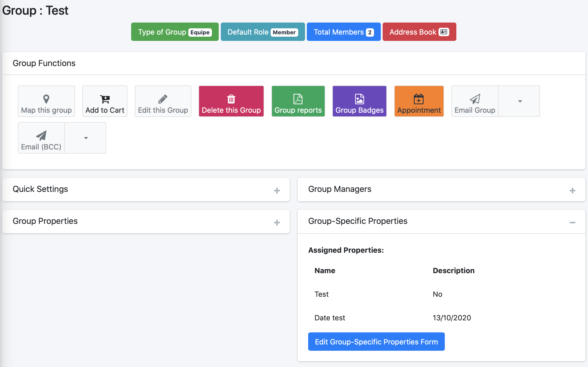This screenshot has width=588, height=367.
Task: Click the calendar plus icon on Appointment
Action: (419, 99)
